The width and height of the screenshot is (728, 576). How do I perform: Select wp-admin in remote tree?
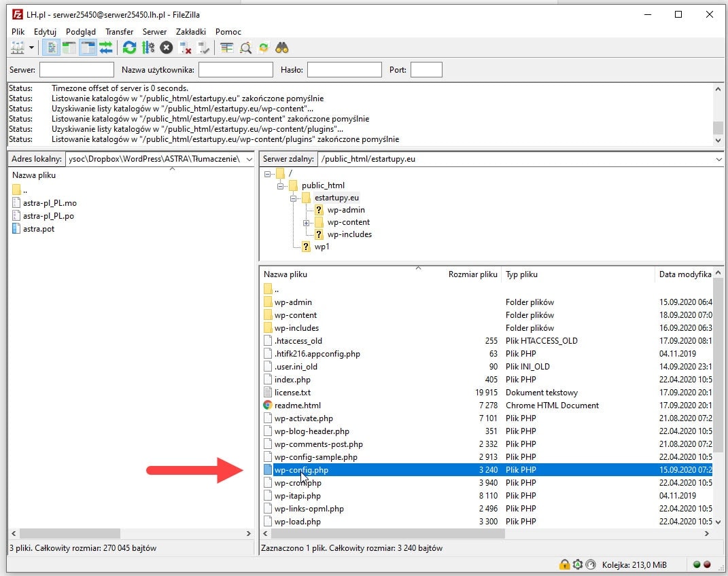346,210
